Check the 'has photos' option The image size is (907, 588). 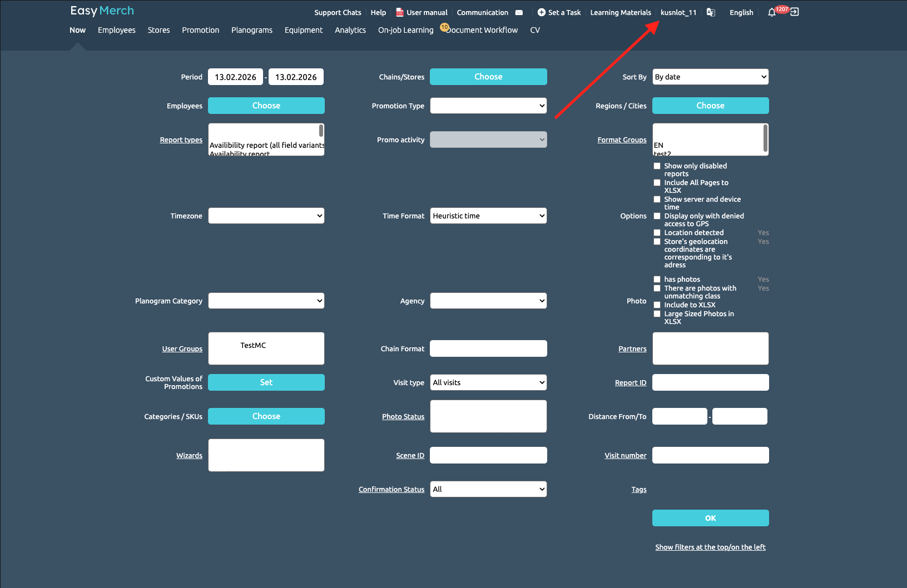tap(657, 280)
